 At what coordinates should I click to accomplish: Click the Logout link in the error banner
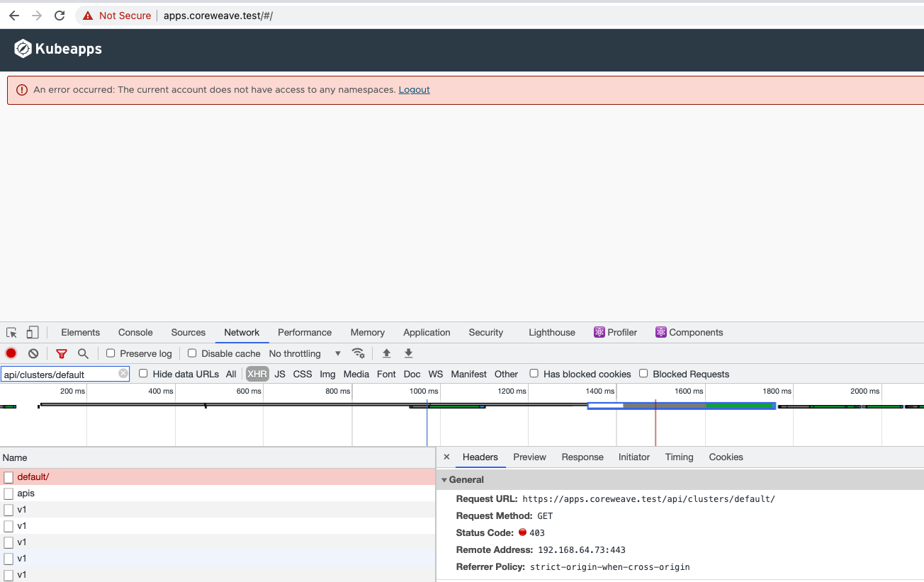point(414,89)
